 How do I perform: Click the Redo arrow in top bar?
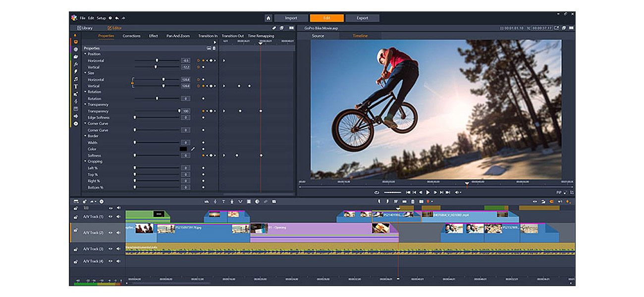click(x=123, y=18)
